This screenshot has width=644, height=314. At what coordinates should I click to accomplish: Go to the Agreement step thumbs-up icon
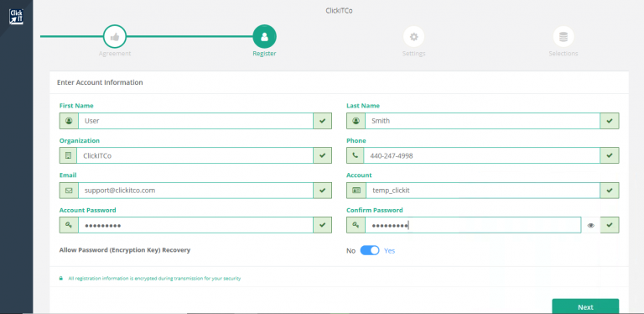115,37
